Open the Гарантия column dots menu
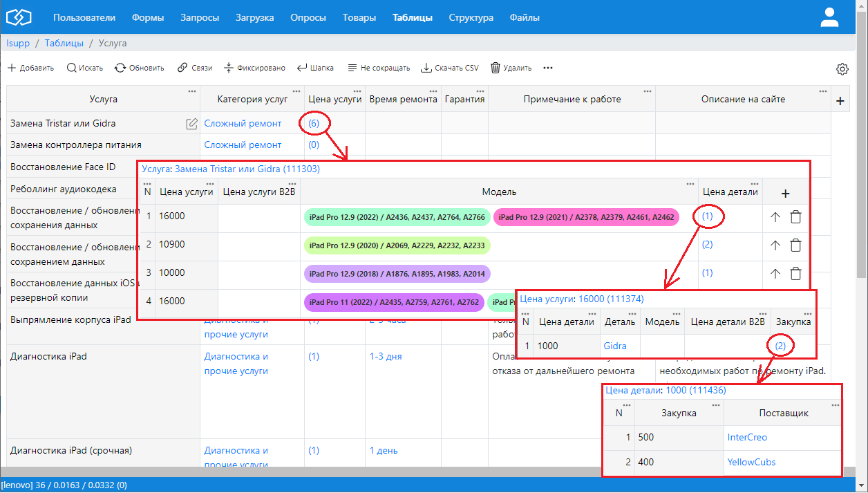868x493 pixels. [x=481, y=91]
